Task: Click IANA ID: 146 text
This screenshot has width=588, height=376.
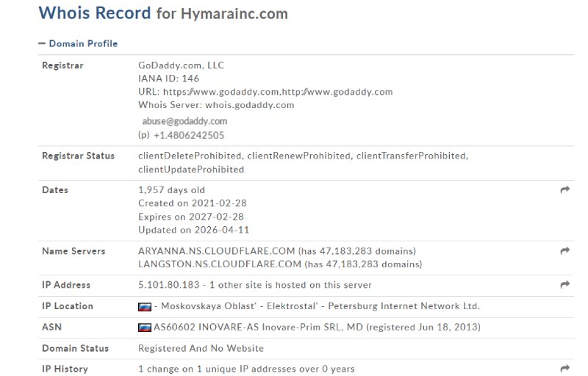Action: coord(169,79)
